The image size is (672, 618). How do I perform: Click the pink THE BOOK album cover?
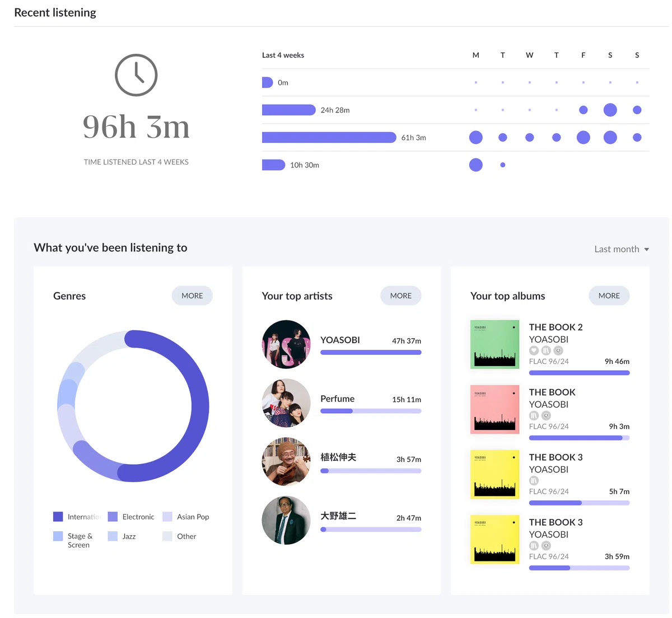(x=495, y=409)
